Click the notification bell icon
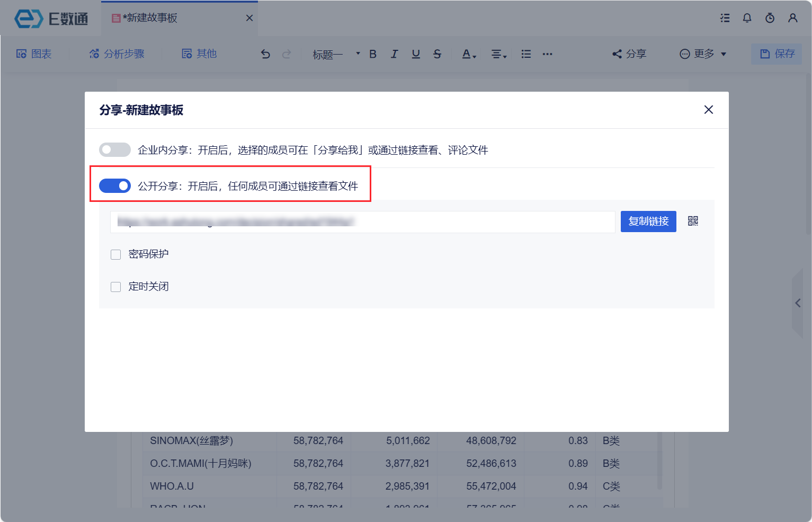The image size is (812, 522). [747, 18]
